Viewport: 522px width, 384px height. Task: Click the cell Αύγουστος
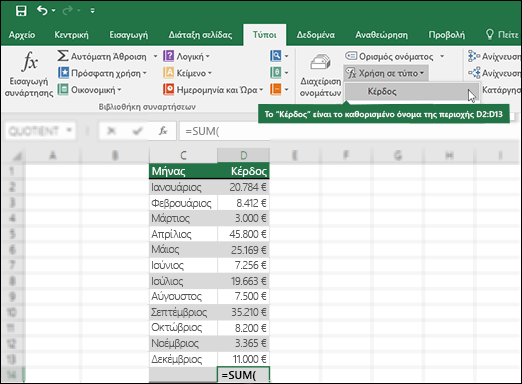pyautogui.click(x=183, y=296)
